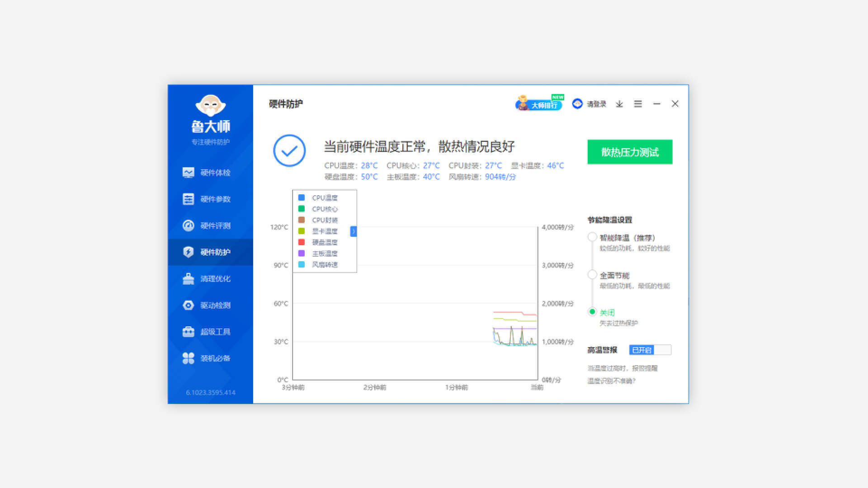Open the 大师排行 ranking banner
The image size is (868, 488).
(x=541, y=104)
